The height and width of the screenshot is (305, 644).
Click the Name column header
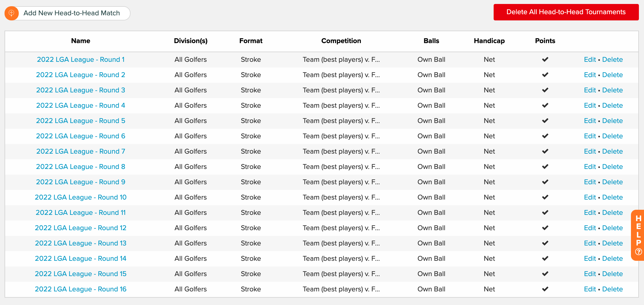coord(81,41)
